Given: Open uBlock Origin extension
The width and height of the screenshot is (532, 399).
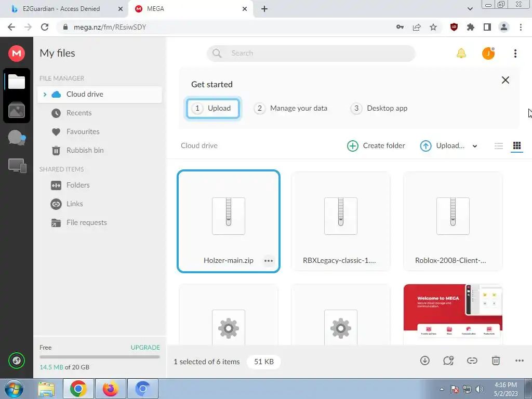Looking at the screenshot, I should tap(454, 27).
